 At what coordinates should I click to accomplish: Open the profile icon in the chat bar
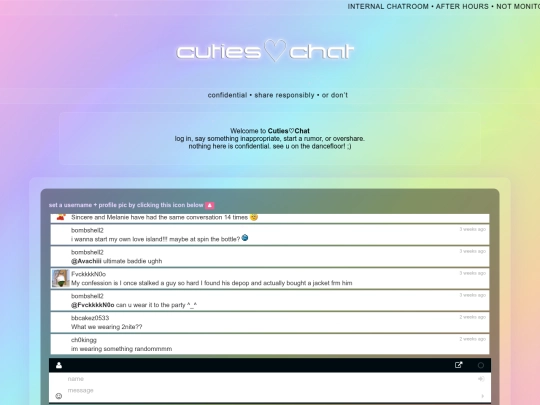tap(59, 365)
